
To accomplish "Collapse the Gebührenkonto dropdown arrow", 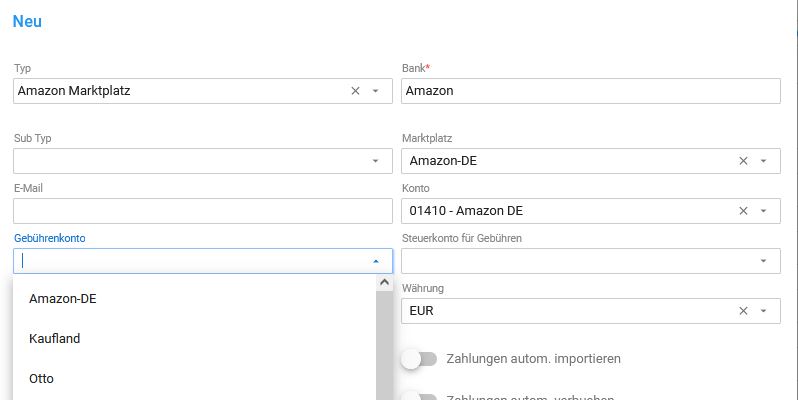I will [376, 261].
